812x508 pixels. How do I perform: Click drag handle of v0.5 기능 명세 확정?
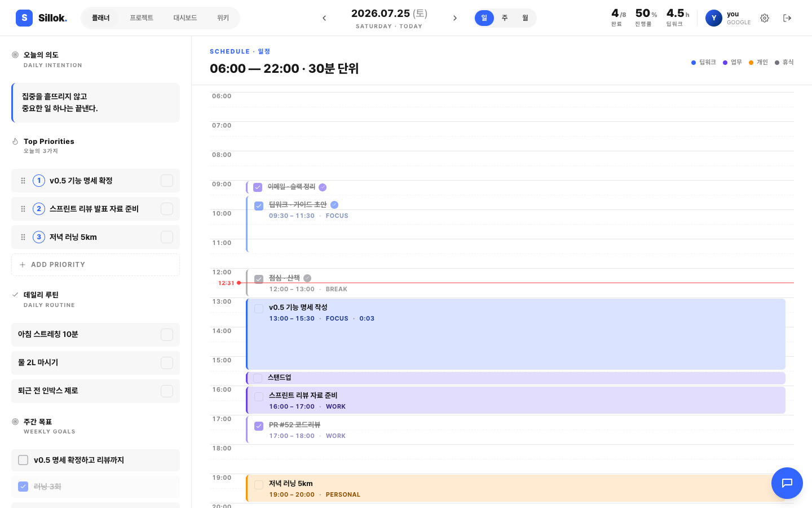coord(23,181)
